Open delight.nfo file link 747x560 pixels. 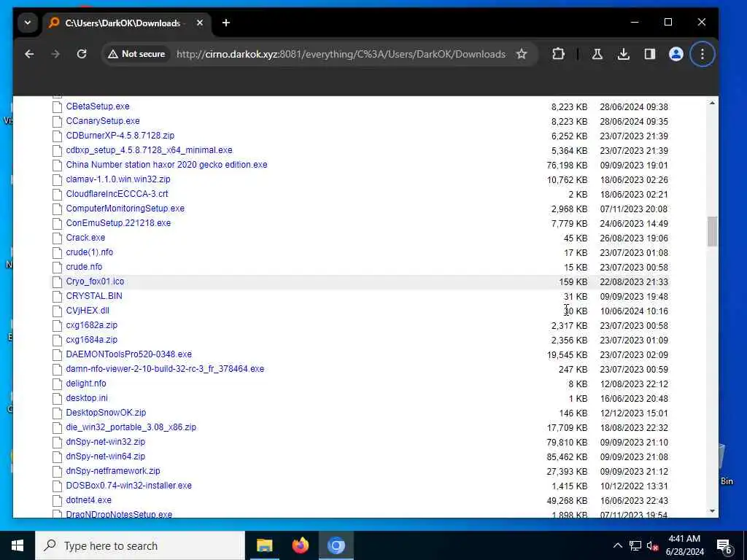pyautogui.click(x=86, y=384)
